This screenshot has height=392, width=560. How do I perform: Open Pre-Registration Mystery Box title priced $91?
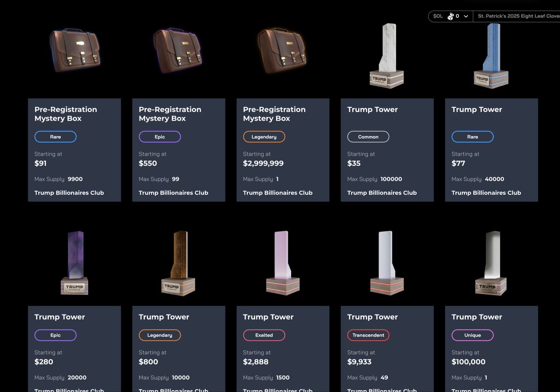click(66, 114)
